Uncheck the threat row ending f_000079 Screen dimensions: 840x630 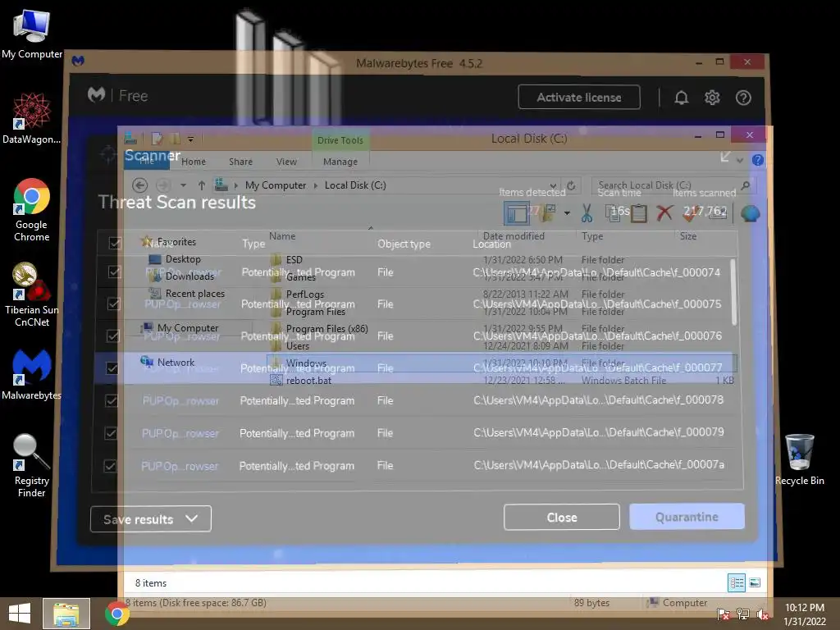point(111,433)
